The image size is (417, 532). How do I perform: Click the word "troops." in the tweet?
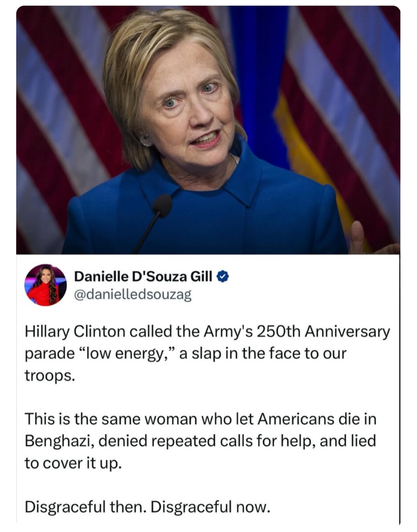coord(50,376)
